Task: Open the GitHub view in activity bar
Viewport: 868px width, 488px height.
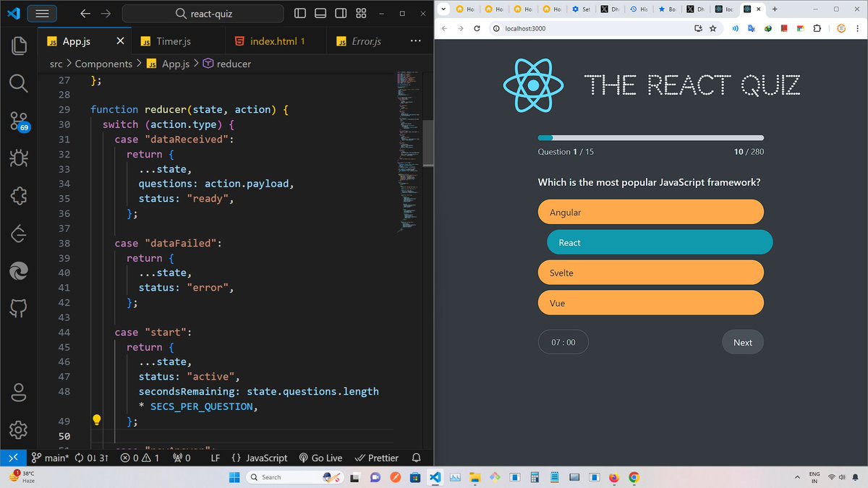Action: [19, 309]
